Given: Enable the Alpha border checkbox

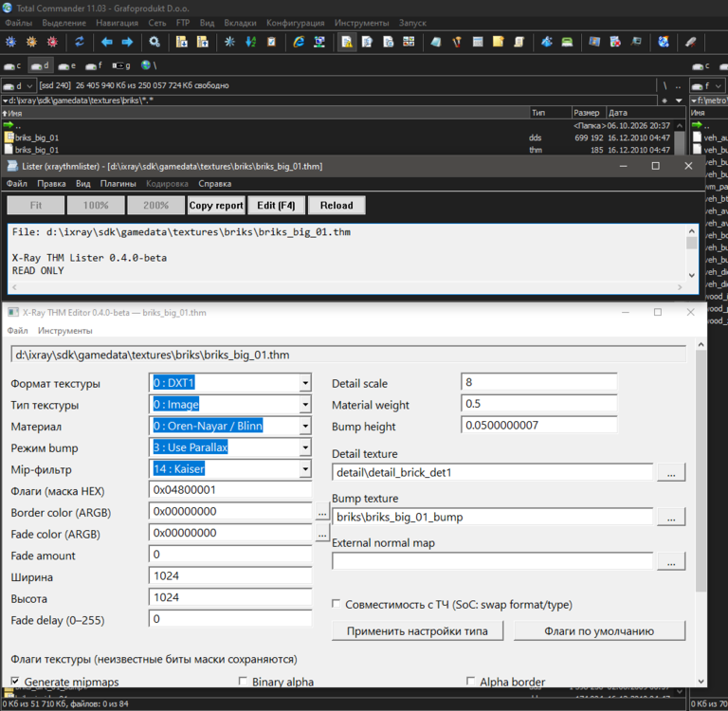Looking at the screenshot, I should [470, 681].
